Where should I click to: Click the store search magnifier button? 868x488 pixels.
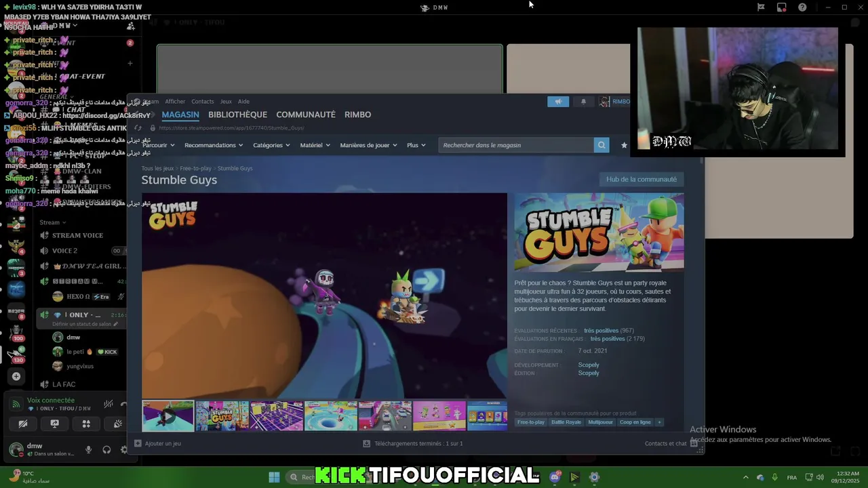pyautogui.click(x=601, y=145)
